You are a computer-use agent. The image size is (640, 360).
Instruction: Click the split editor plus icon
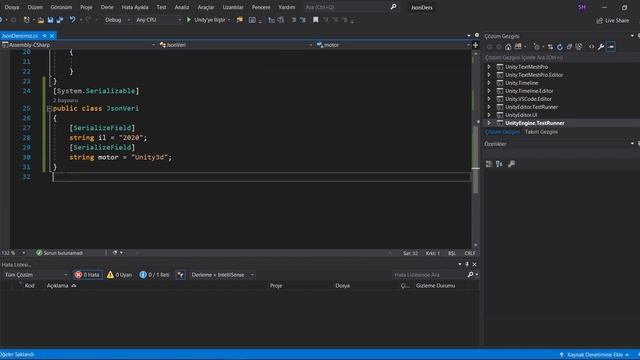pyautogui.click(x=476, y=45)
